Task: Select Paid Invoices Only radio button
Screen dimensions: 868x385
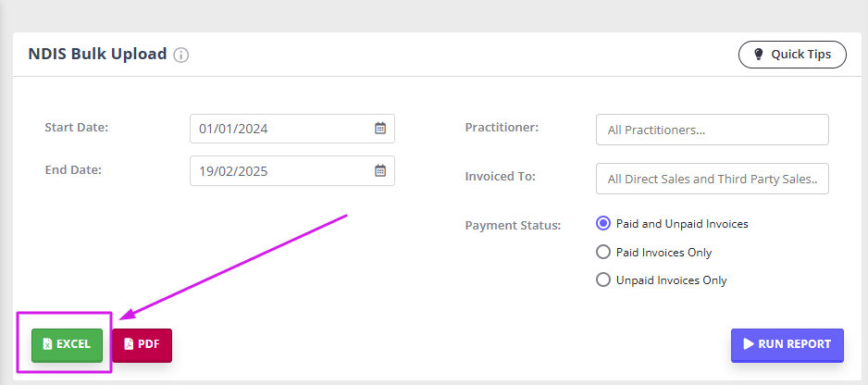Action: click(x=602, y=252)
